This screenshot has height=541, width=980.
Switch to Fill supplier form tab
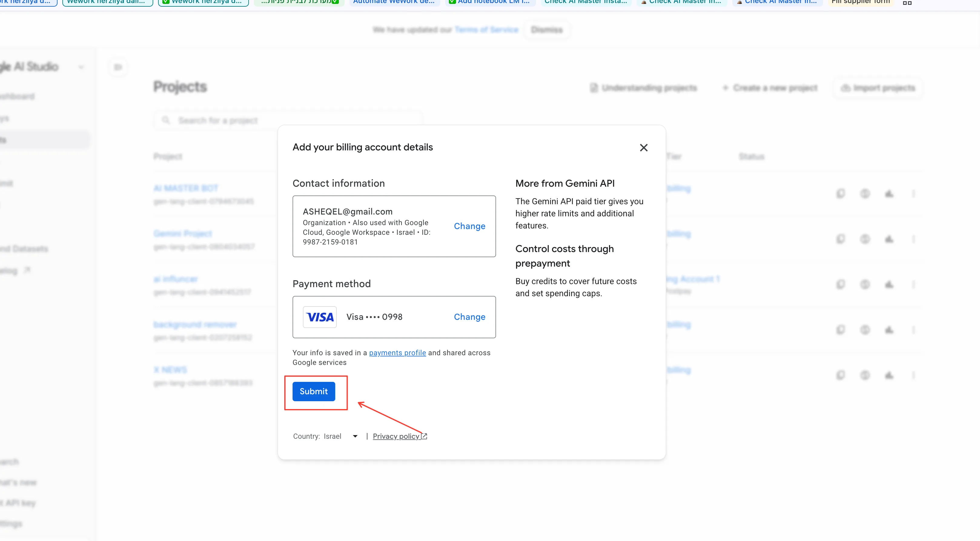coord(861,2)
